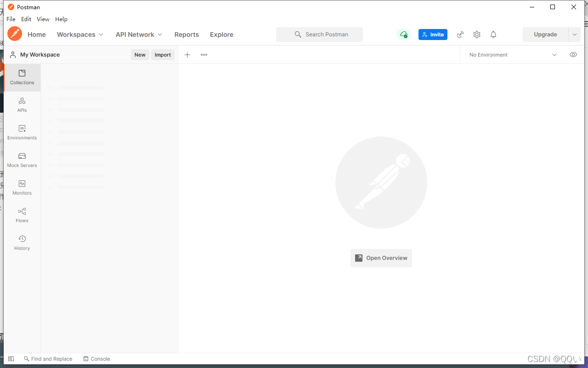This screenshot has width=588, height=368.
Task: Click the Search Postman field
Action: point(319,34)
